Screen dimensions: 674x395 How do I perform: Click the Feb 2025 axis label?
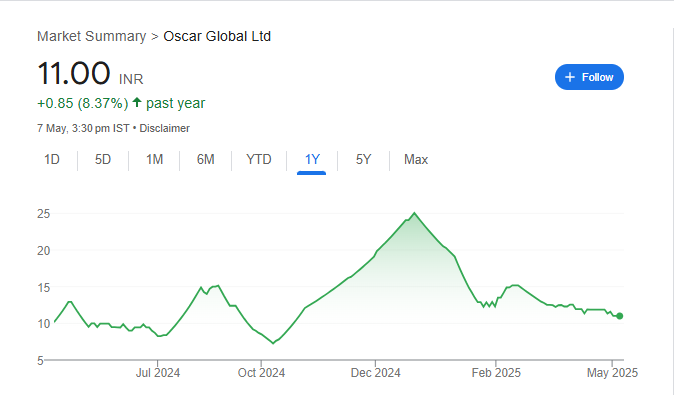(496, 372)
